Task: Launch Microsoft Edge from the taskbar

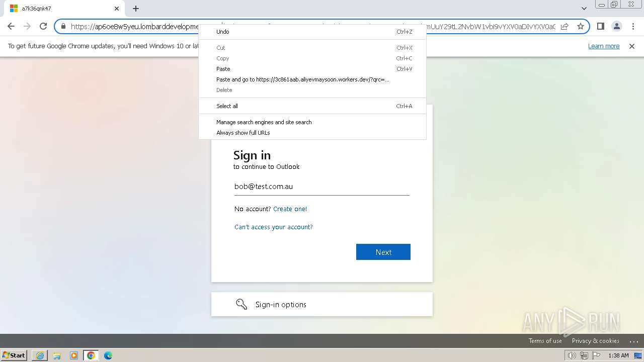Action: 108,355
